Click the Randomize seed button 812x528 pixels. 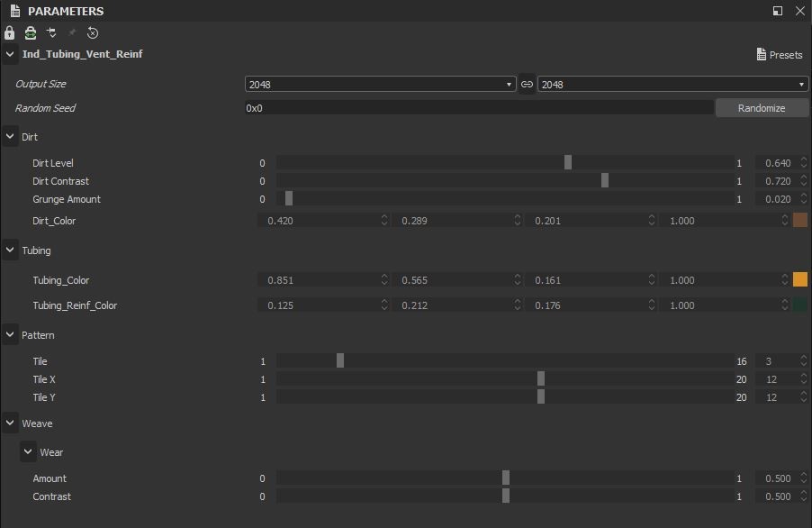(762, 108)
